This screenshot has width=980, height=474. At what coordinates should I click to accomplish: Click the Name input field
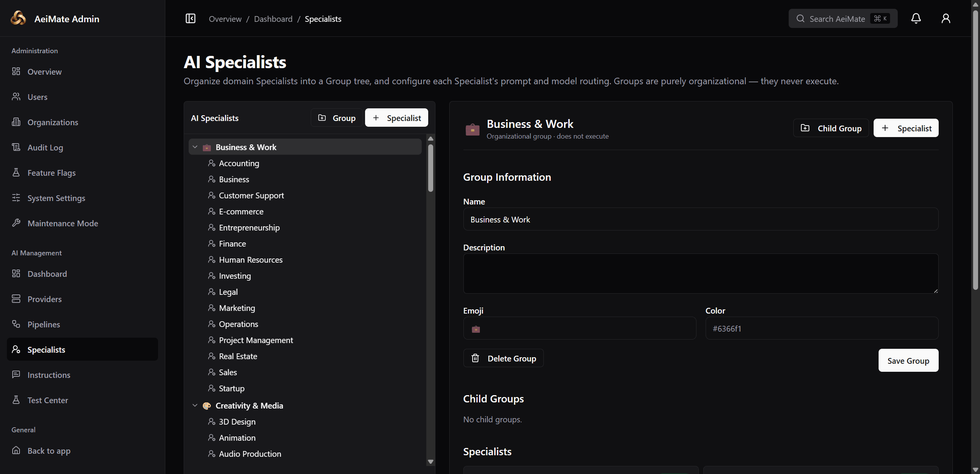point(701,219)
